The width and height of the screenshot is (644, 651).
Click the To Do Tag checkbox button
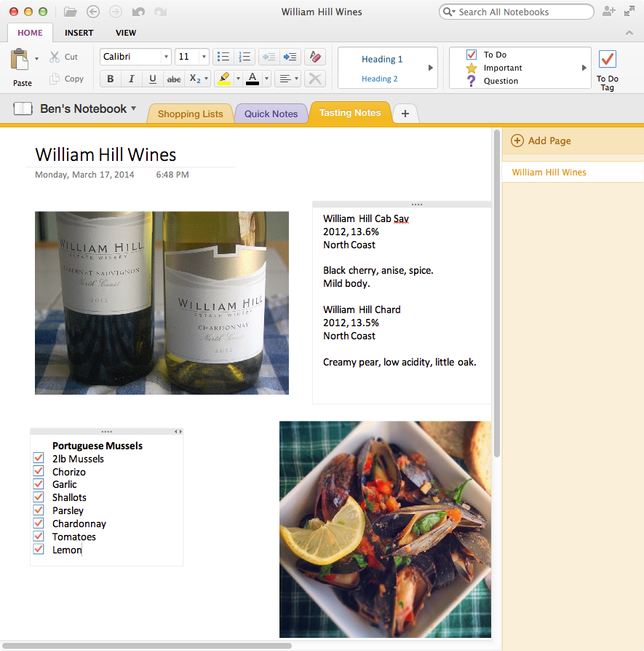(608, 68)
